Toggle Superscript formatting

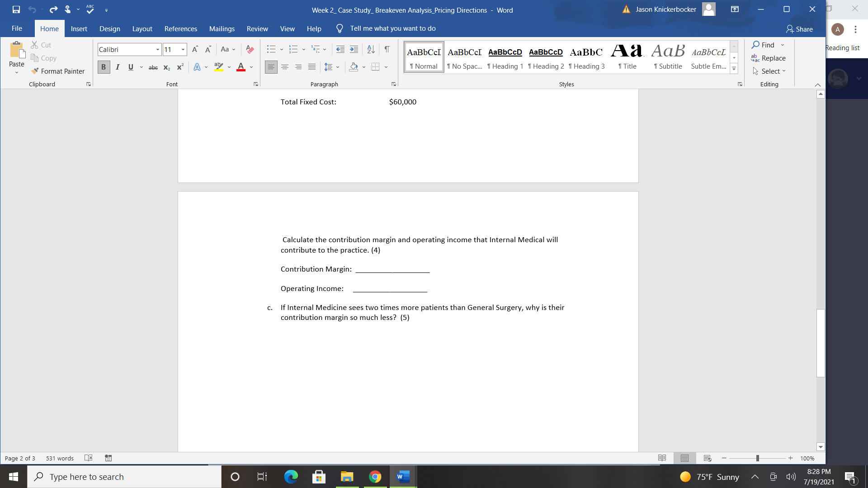(180, 67)
